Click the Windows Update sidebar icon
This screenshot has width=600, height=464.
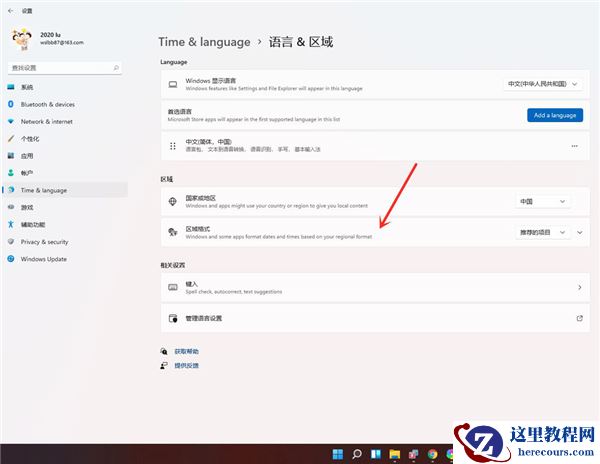(11, 259)
